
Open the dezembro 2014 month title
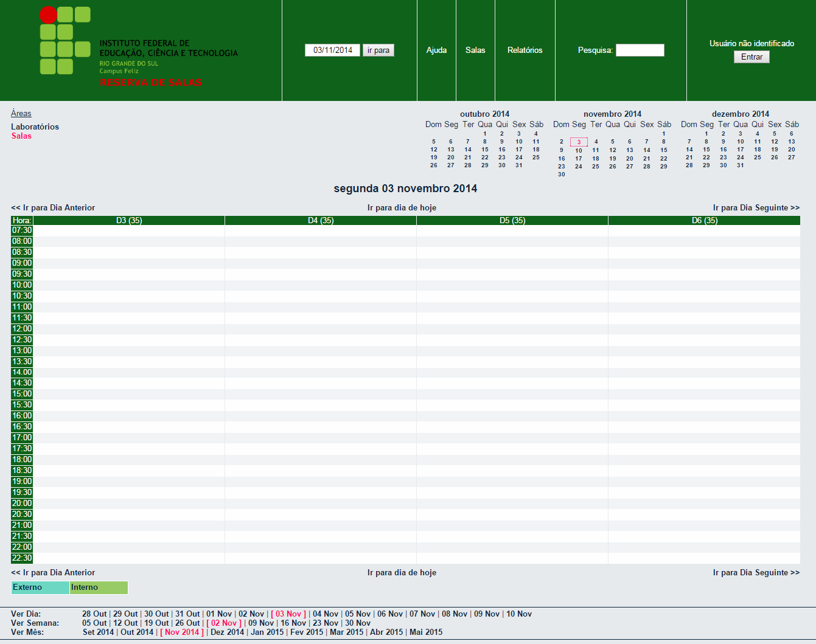(740, 114)
